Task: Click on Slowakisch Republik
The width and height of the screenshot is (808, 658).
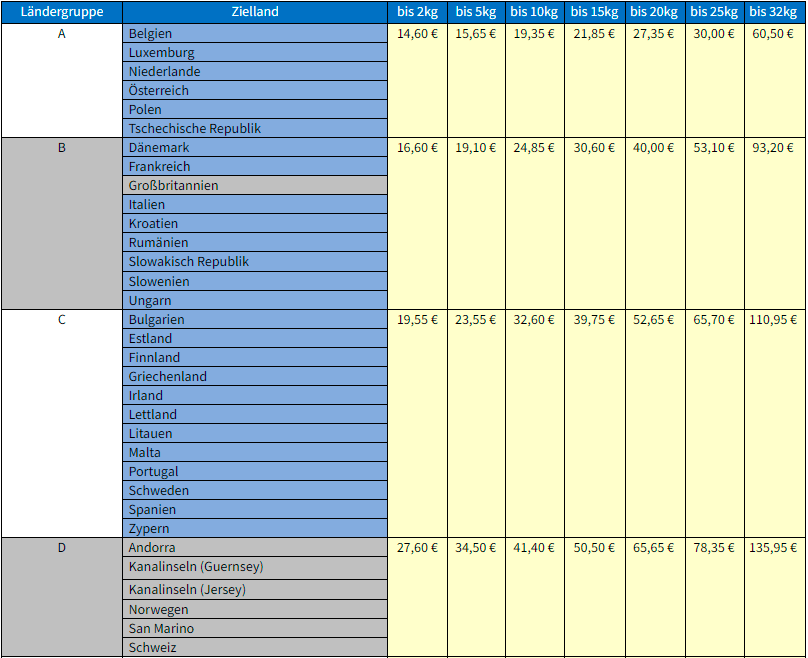Action: (x=254, y=262)
